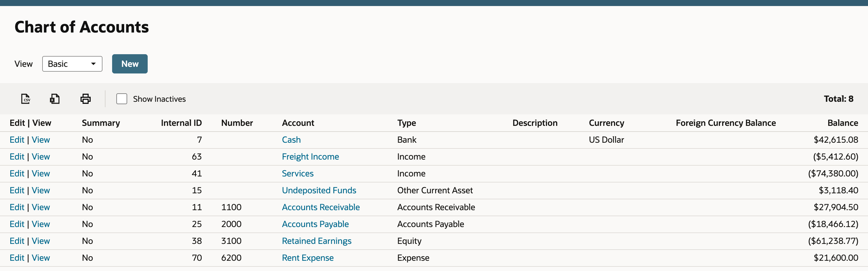Select the $42,615.08 balance value

836,140
